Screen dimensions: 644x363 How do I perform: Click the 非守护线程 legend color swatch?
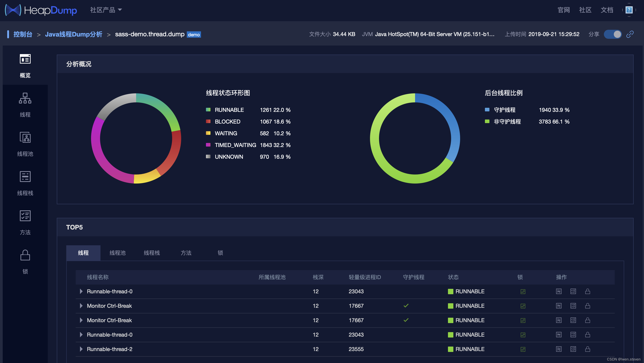point(487,121)
